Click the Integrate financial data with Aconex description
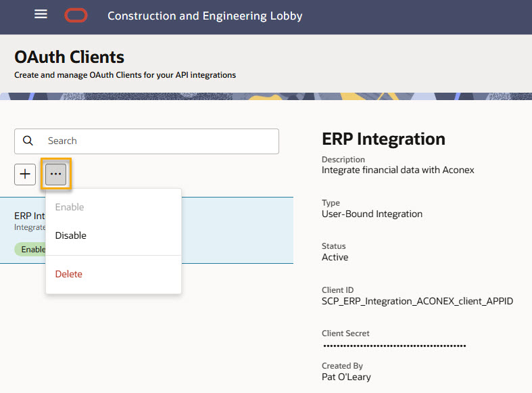The height and width of the screenshot is (393, 532). click(x=398, y=170)
